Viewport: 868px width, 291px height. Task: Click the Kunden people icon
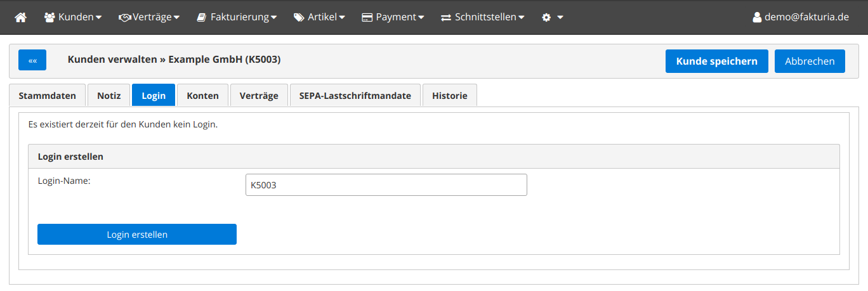(49, 17)
